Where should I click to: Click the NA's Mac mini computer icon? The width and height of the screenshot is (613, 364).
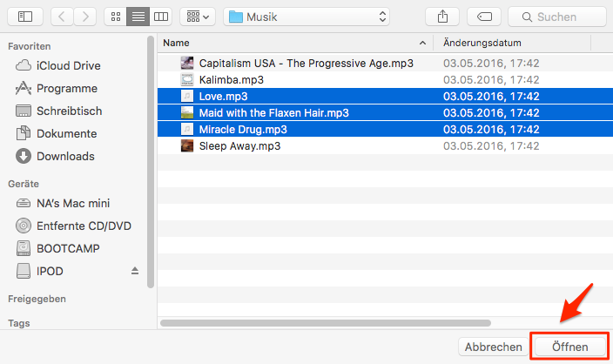[x=24, y=203]
